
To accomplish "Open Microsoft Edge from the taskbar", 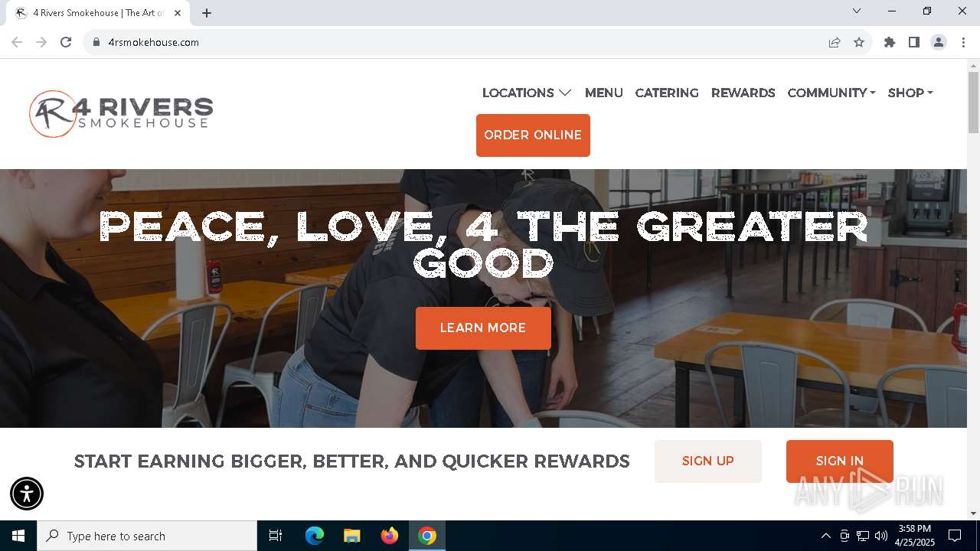I will point(315,536).
